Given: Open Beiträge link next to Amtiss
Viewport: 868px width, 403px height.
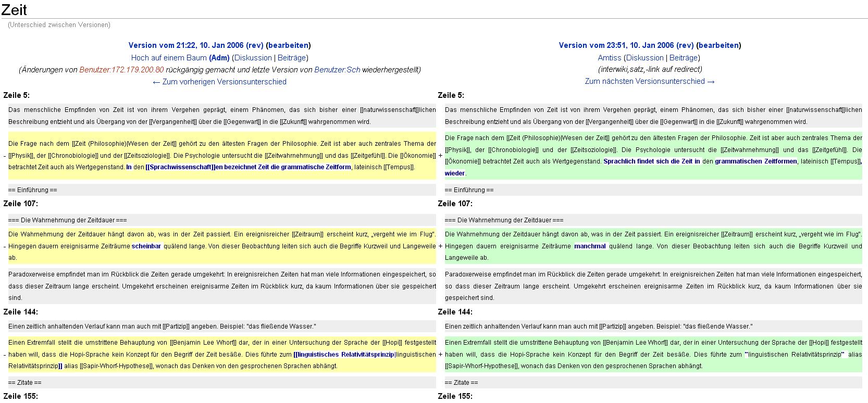Looking at the screenshot, I should pyautogui.click(x=683, y=58).
